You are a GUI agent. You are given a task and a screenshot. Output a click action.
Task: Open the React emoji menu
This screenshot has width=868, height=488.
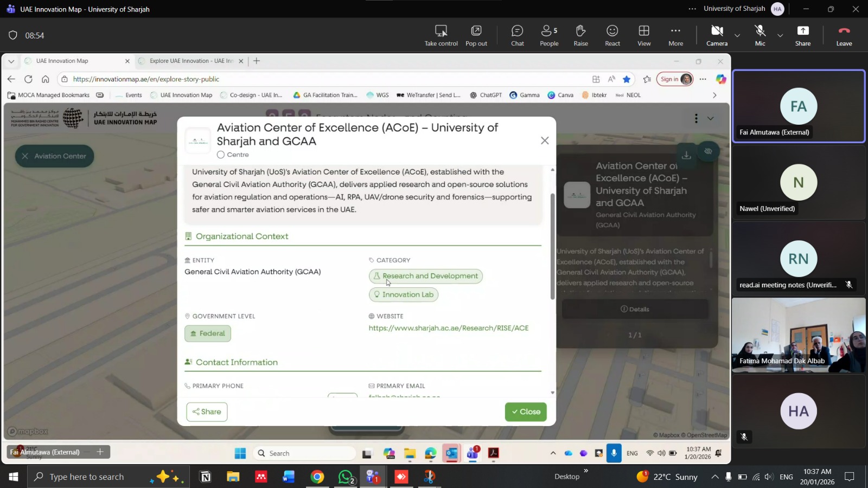pos(612,35)
